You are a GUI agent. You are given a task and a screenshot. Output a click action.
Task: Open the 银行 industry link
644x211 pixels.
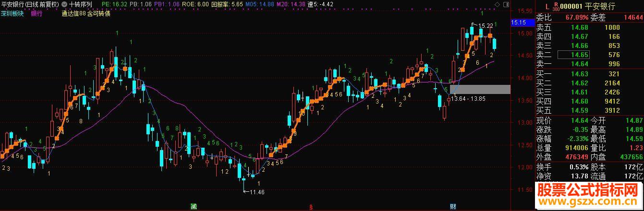pos(36,14)
